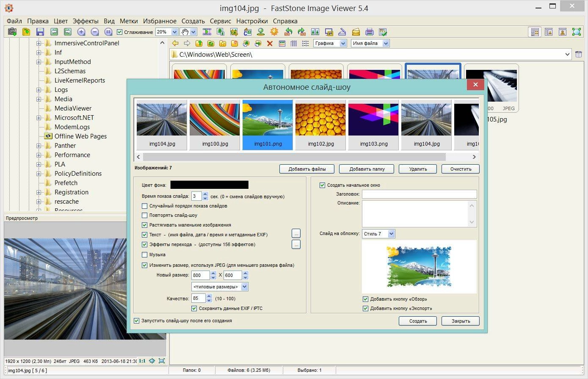This screenshot has height=379, width=588.
Task: Click the Добавить папку button
Action: 367,169
